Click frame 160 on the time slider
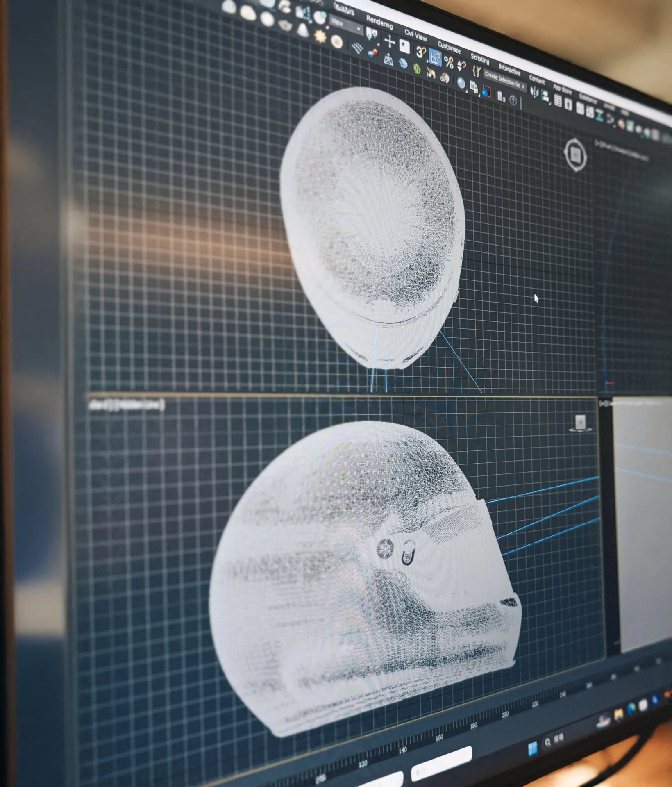 (x=439, y=738)
